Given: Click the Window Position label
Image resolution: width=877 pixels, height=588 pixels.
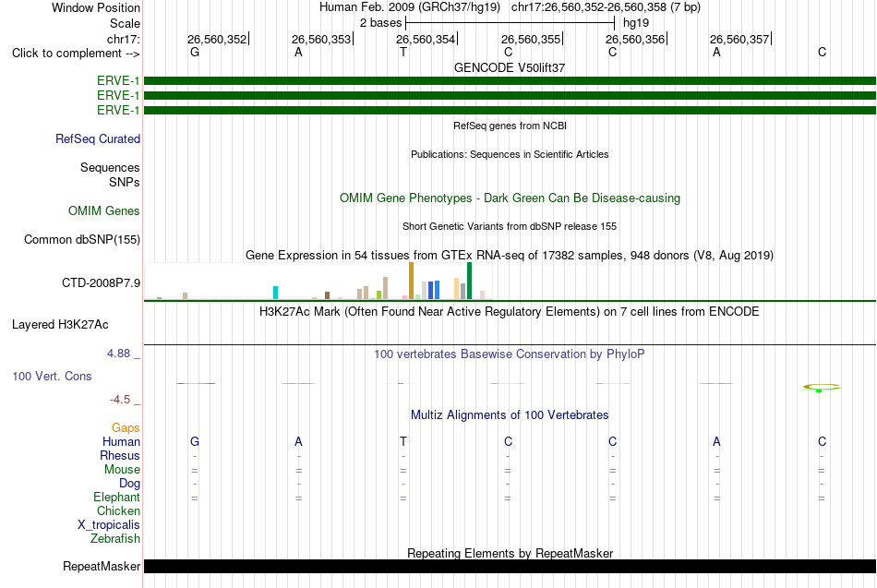Looking at the screenshot, I should 96,7.
